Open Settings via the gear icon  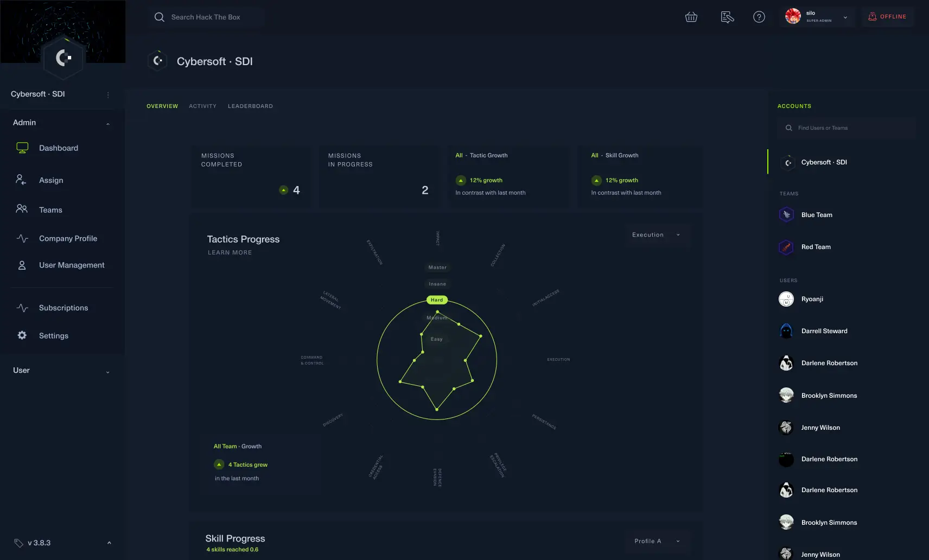[x=22, y=335]
